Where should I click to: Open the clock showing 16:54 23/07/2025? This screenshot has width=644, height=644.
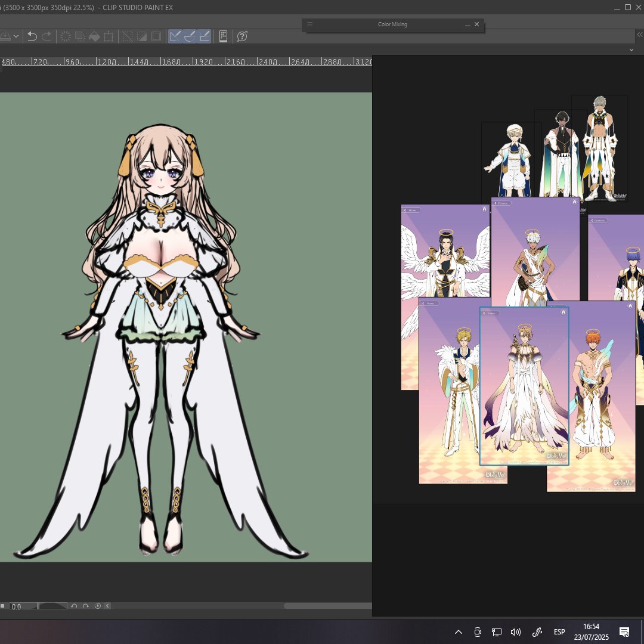[x=592, y=631]
